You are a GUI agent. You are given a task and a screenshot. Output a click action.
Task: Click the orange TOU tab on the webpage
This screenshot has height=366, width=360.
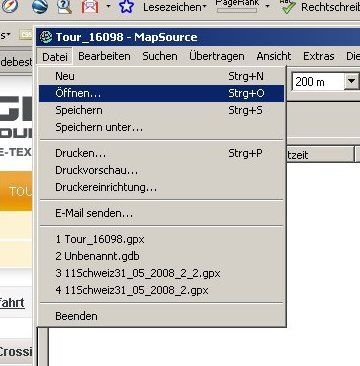[x=16, y=191]
